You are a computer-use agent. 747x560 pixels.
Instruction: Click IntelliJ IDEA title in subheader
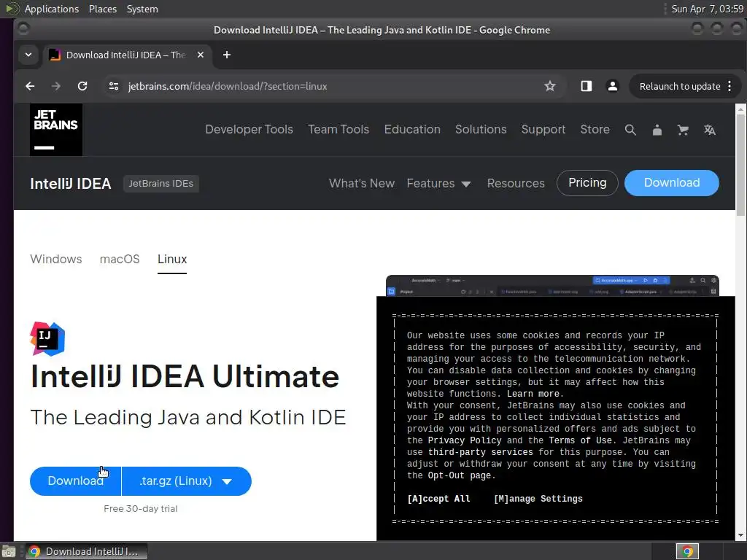click(71, 184)
